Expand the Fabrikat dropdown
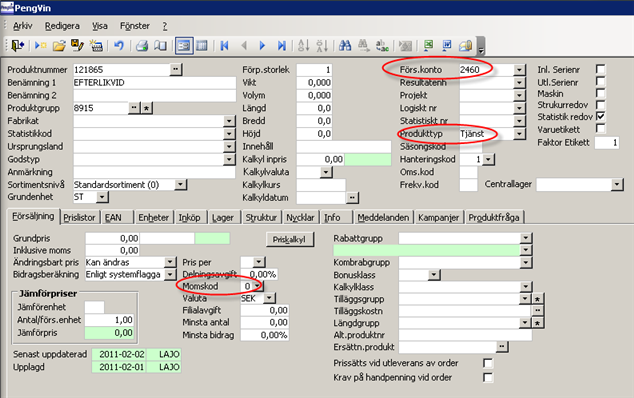The width and height of the screenshot is (634, 398). click(x=229, y=121)
